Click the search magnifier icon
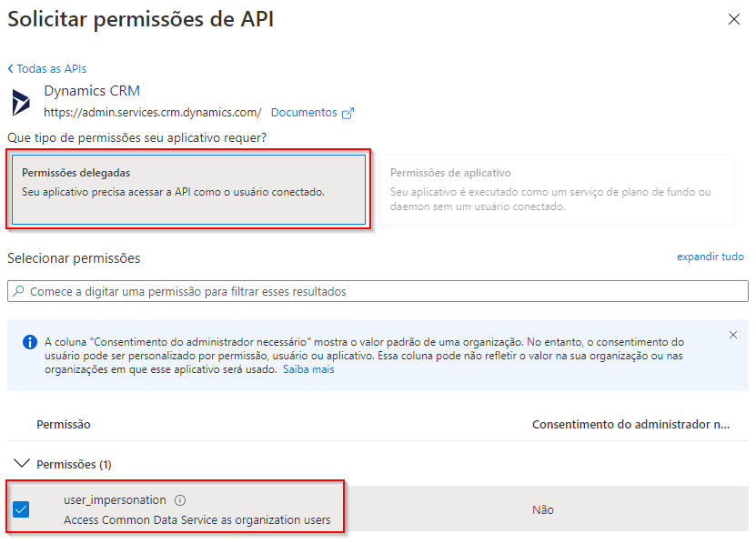 coord(18,291)
